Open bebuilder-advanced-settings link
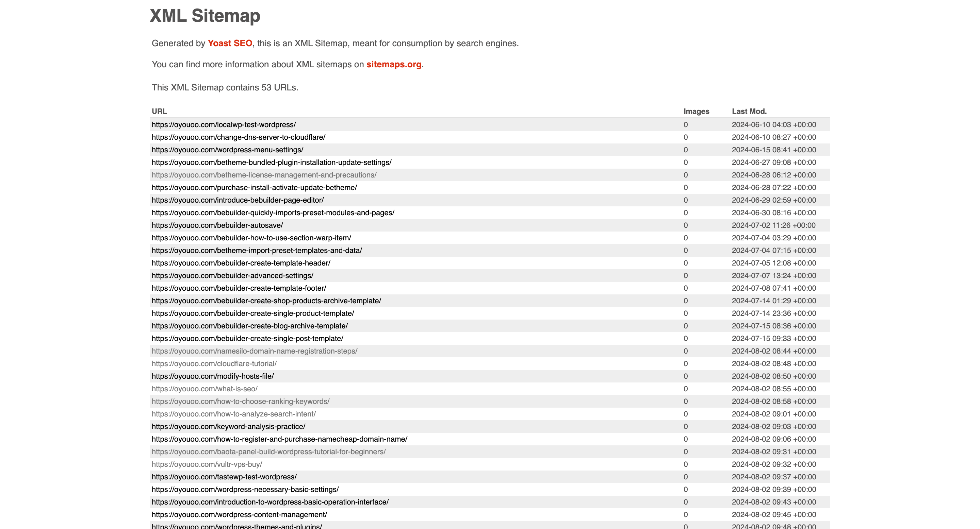This screenshot has width=980, height=529. (232, 275)
